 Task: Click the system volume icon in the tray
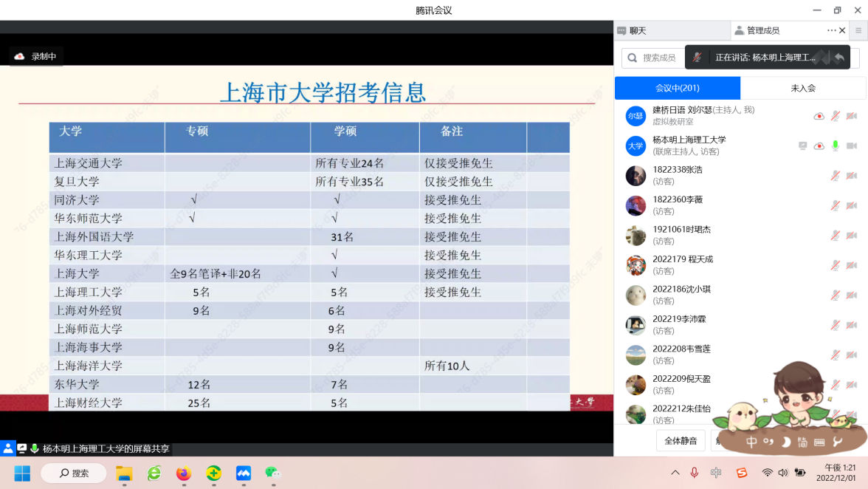click(782, 473)
